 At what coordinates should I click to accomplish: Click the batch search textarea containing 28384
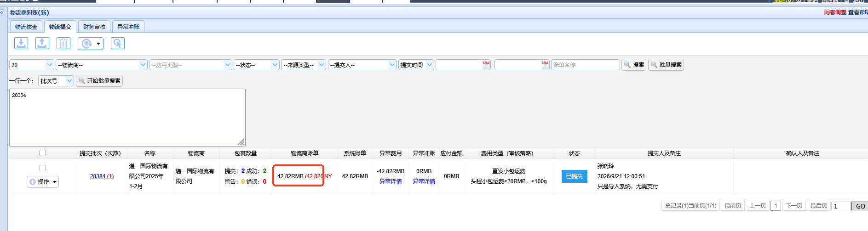pyautogui.click(x=127, y=118)
